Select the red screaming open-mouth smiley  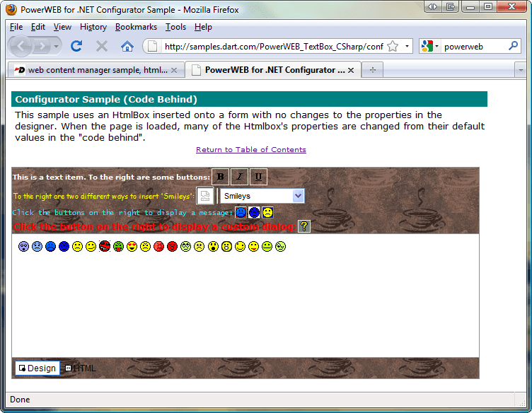[x=173, y=247]
